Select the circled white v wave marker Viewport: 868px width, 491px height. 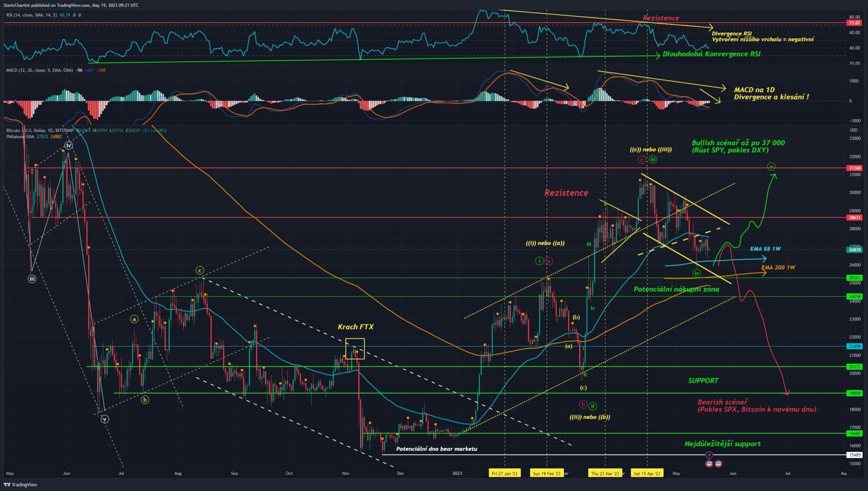(105, 419)
